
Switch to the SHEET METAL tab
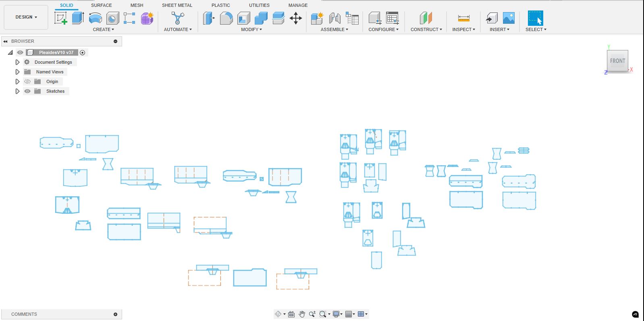point(177,5)
